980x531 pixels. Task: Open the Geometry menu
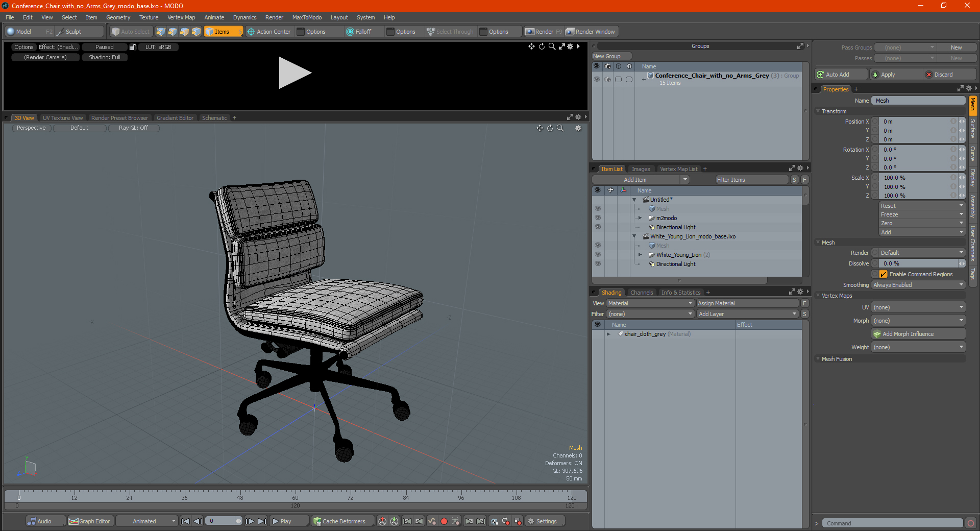click(x=118, y=17)
